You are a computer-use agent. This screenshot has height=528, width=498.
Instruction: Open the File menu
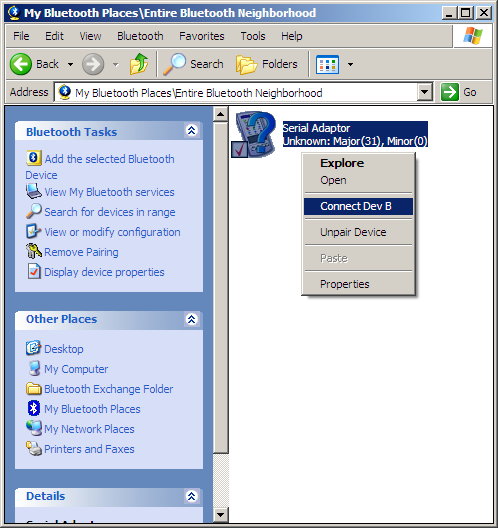coord(21,36)
